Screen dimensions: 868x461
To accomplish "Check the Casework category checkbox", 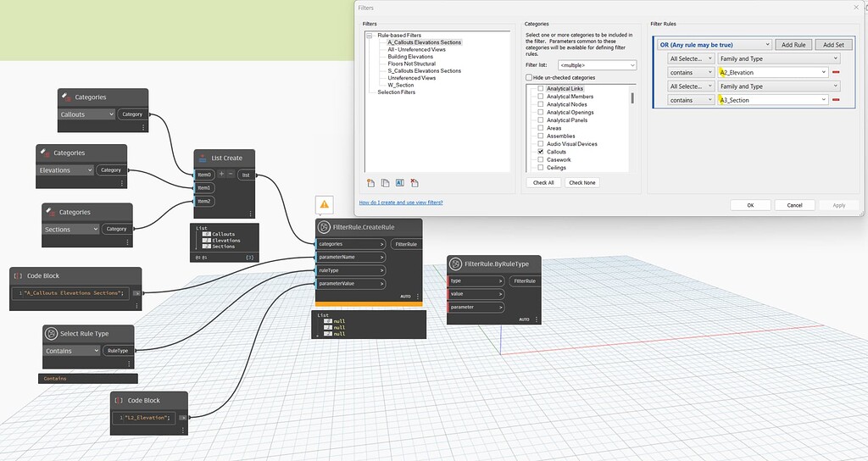I will click(x=540, y=159).
